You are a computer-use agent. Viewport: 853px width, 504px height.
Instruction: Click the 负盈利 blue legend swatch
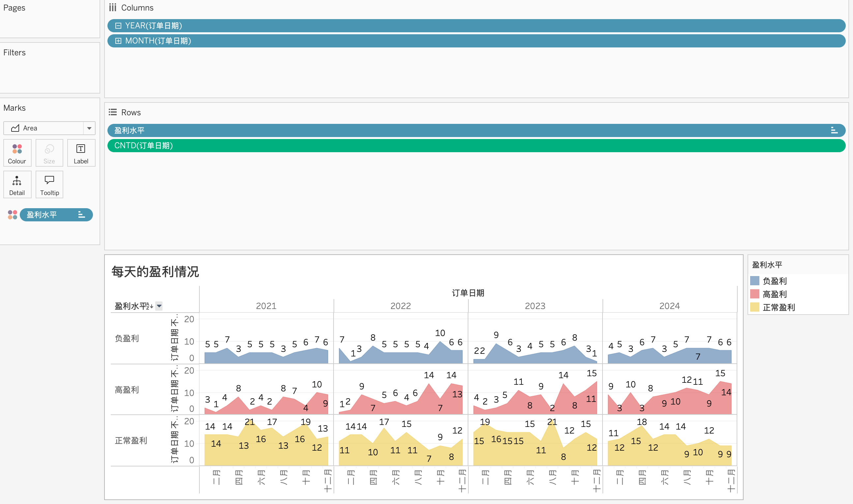click(x=754, y=281)
